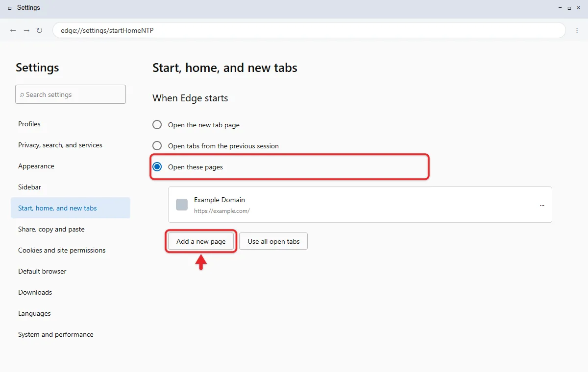Image resolution: width=588 pixels, height=372 pixels.
Task: Click the Settings window icon in title bar
Action: click(x=10, y=8)
